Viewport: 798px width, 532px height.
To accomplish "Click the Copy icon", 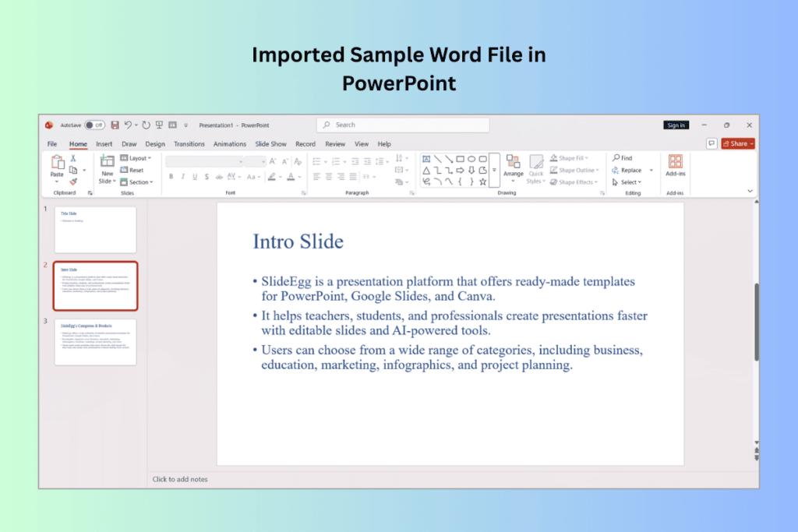I will [x=73, y=170].
